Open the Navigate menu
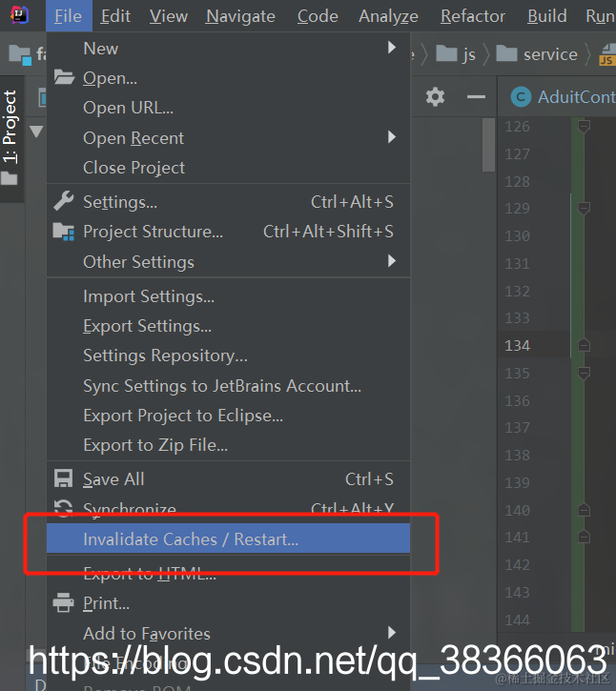This screenshot has height=691, width=616. [240, 16]
